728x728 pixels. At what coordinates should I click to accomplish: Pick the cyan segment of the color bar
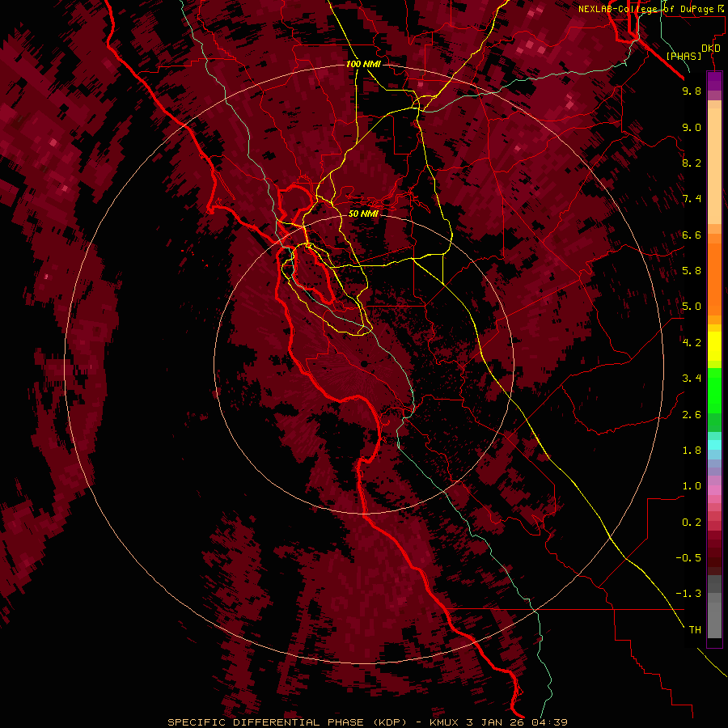click(x=714, y=445)
